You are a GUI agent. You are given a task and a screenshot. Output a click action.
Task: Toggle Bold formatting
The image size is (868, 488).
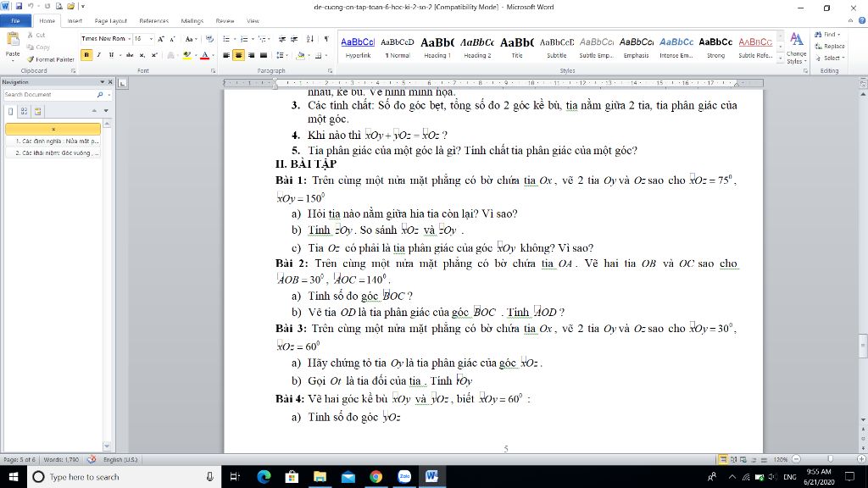[x=86, y=55]
